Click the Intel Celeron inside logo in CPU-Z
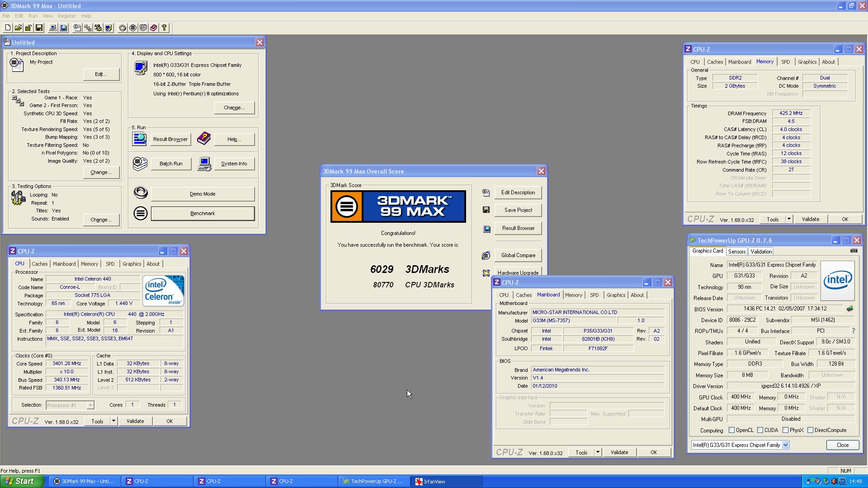This screenshot has width=868, height=488. coord(163,291)
